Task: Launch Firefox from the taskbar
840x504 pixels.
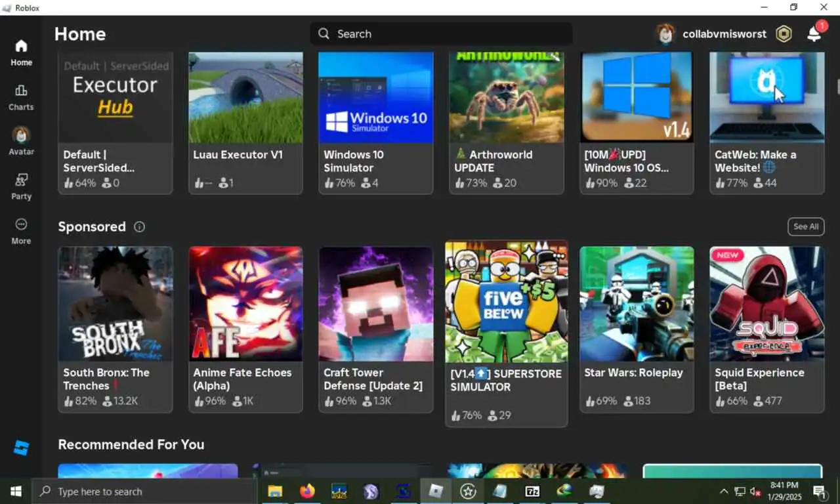Action: coord(307,491)
